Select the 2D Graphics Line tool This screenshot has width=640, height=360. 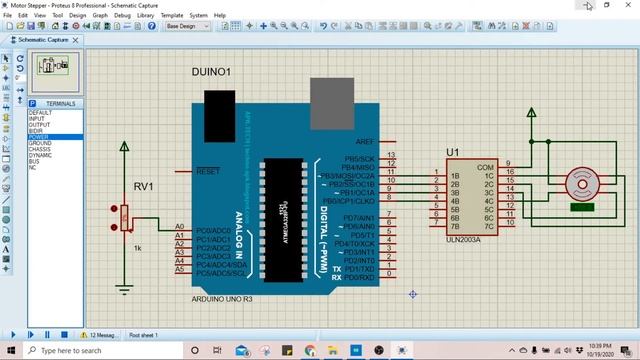(6, 200)
